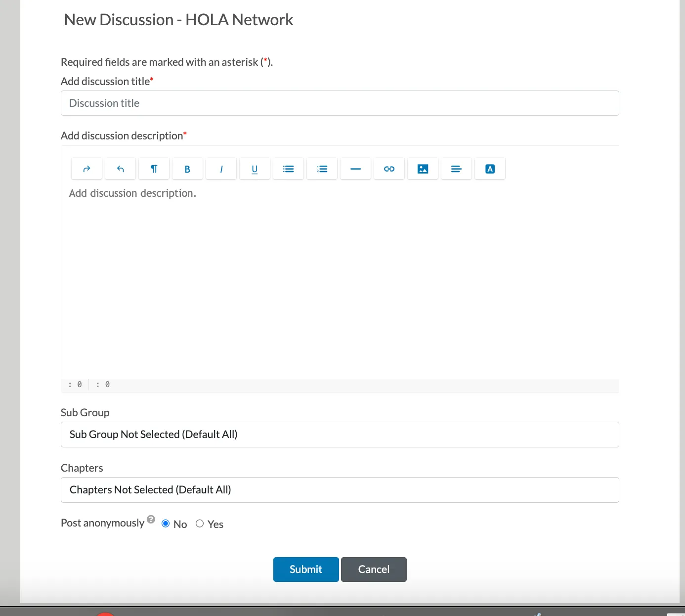Open text alignment options
The height and width of the screenshot is (616, 685).
[457, 169]
